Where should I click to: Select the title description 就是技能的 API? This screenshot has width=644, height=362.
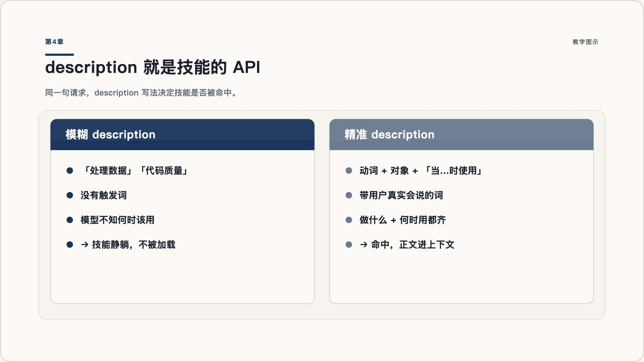coord(153,67)
